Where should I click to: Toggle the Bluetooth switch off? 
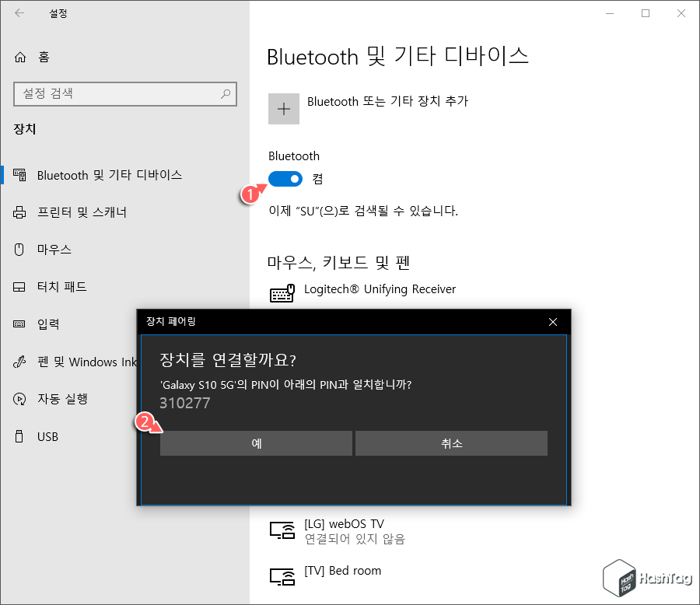285,179
